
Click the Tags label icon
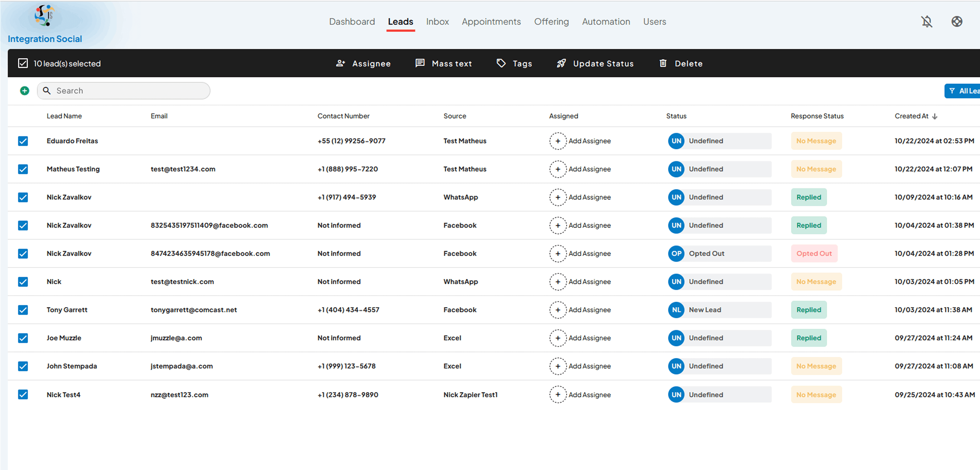(x=501, y=63)
